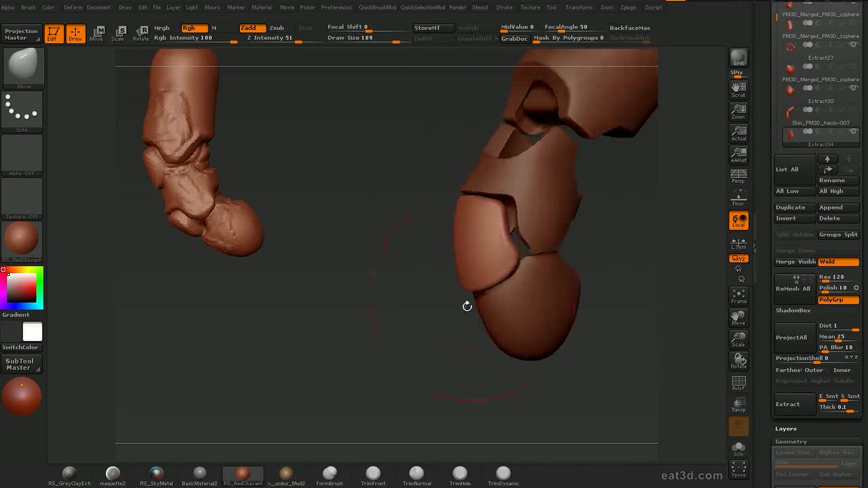Toggle Local symmetry button
868x488 pixels.
(738, 220)
